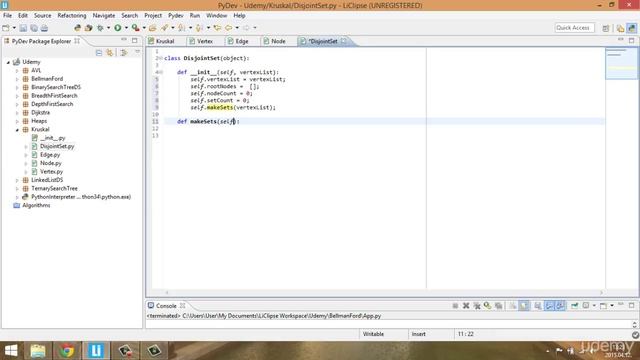640x360 pixels.
Task: Click the New file wizard icon
Action: coord(6,28)
